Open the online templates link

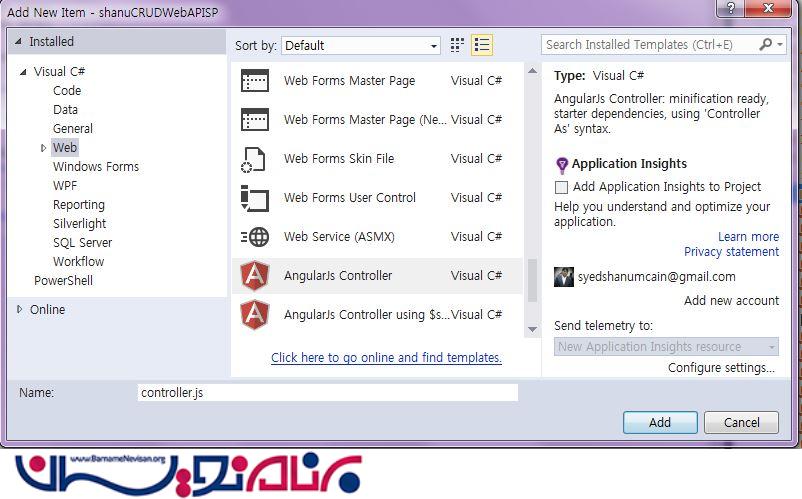pyautogui.click(x=386, y=358)
